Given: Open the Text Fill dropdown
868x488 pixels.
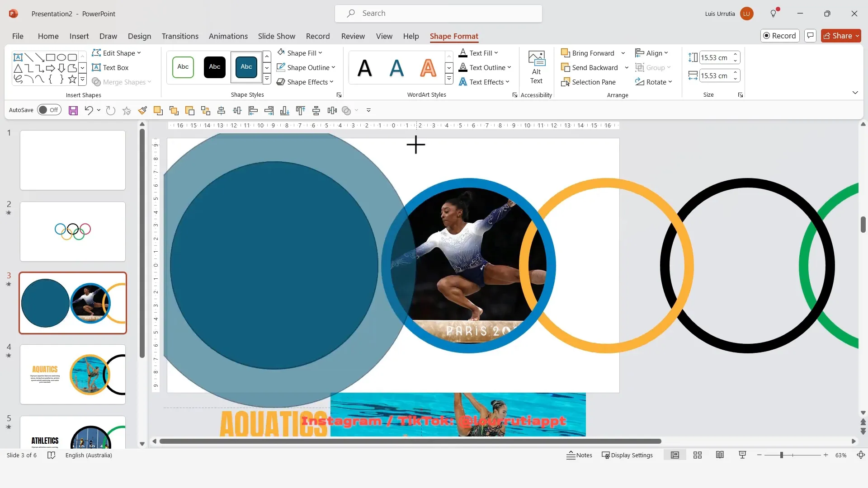Looking at the screenshot, I should [x=478, y=53].
